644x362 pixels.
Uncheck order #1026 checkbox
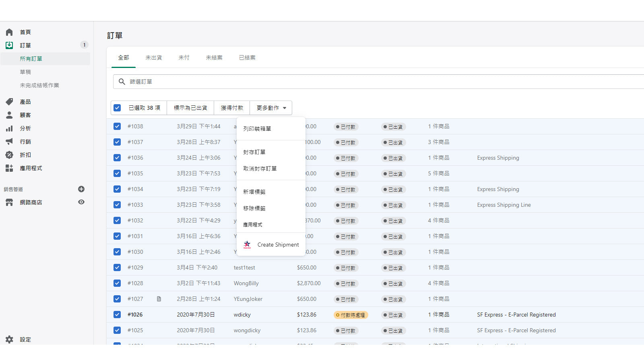click(117, 315)
